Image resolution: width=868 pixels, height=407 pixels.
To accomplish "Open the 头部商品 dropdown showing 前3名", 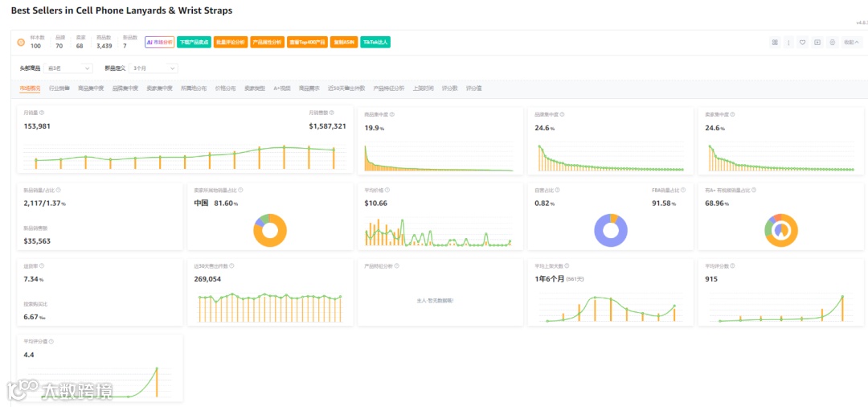I will [68, 68].
